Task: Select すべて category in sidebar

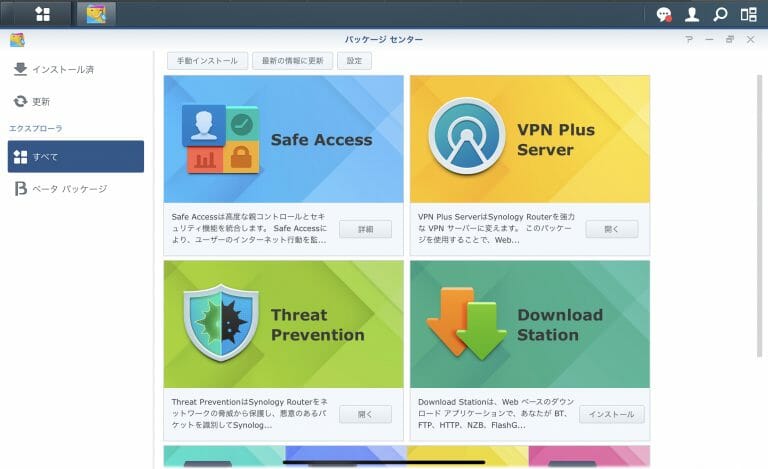Action: [x=76, y=157]
